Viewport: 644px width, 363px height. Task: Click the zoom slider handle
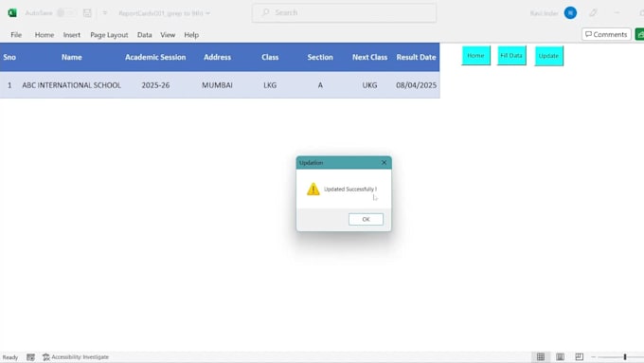click(x=625, y=356)
